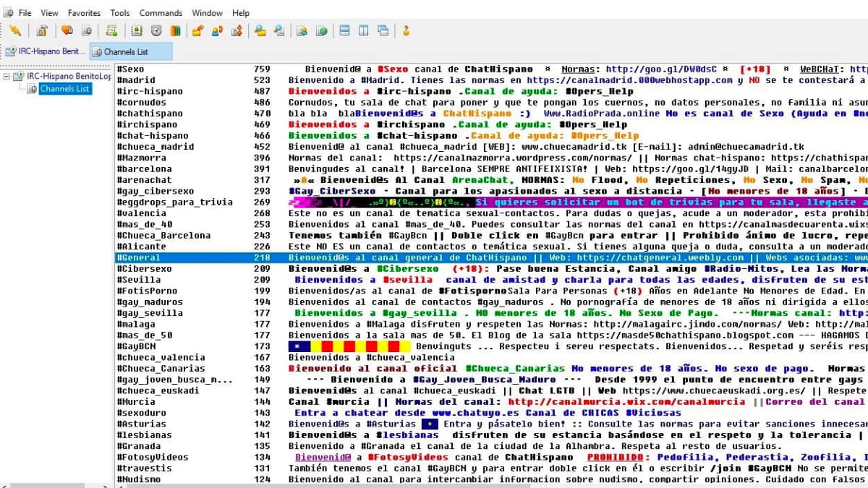The image size is (868, 488).
Task: Open the Colors settings toolbar icon
Action: coord(175,31)
